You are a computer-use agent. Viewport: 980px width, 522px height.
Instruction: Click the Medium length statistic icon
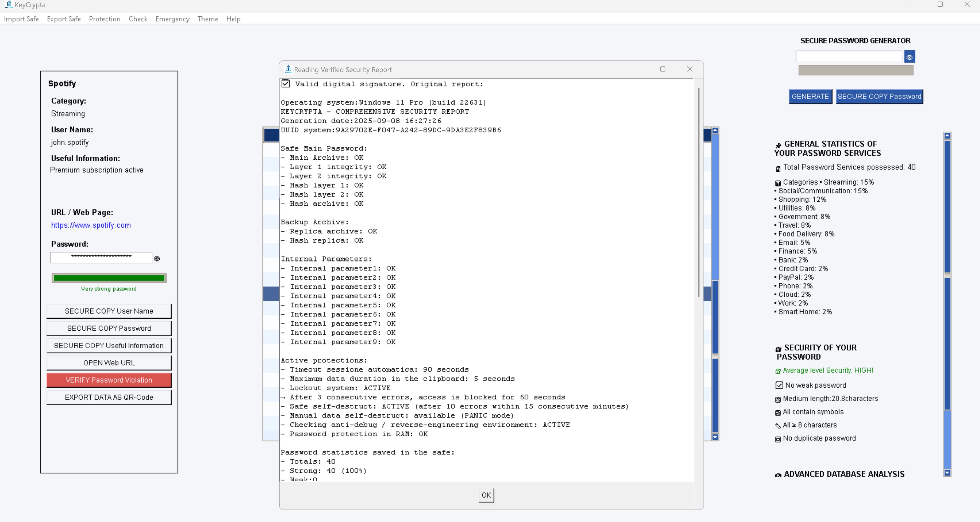coord(778,399)
